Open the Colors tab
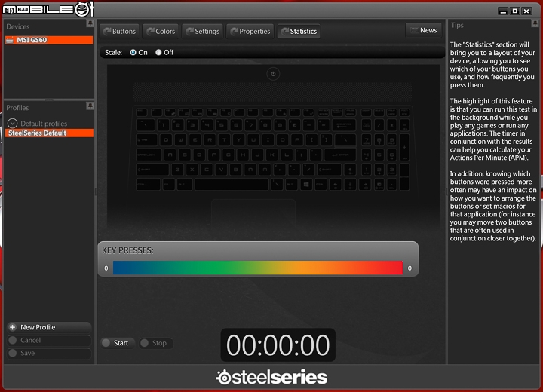543x392 pixels. (161, 32)
